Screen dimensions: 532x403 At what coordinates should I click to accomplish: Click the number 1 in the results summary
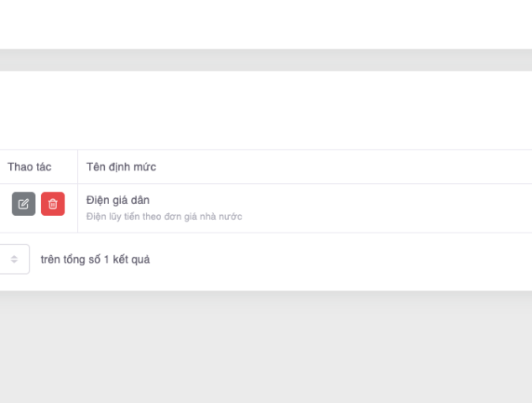tap(107, 259)
